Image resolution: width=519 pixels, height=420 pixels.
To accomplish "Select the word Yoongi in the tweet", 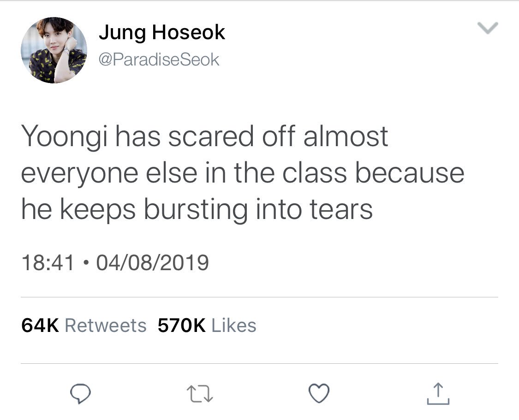I will pos(65,137).
